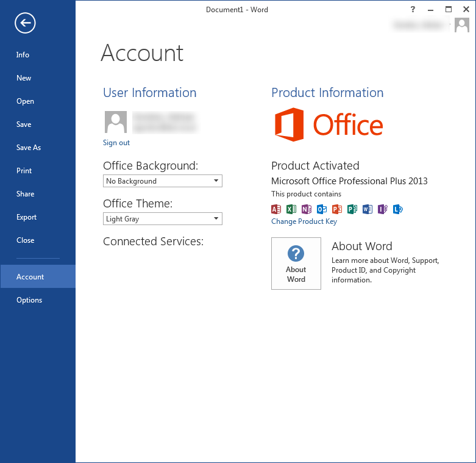Screen dimensions: 476x463
Task: Open Help with the question mark icon
Action: [x=413, y=9]
